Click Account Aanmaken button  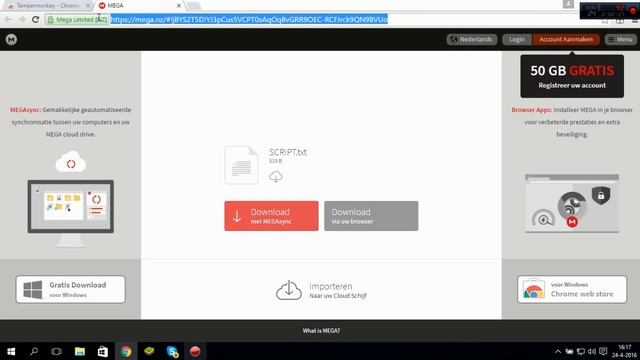[566, 40]
